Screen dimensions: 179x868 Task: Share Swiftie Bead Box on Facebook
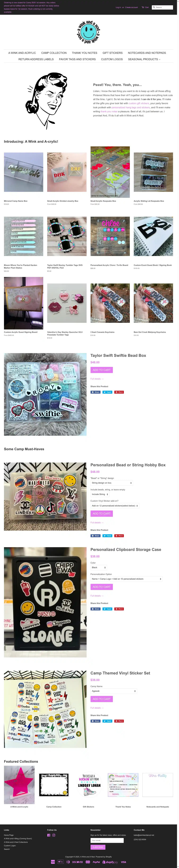click(x=96, y=392)
